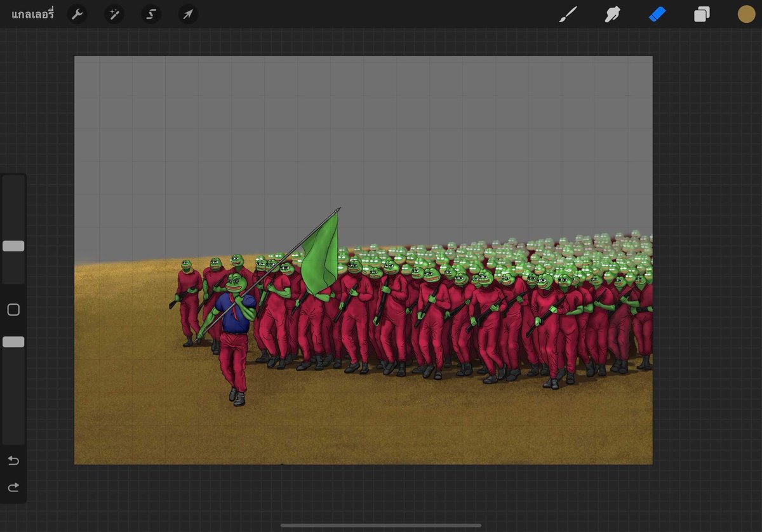Click the brush opacity slider handle
Screen dimensions: 762x532
pyautogui.click(x=13, y=342)
